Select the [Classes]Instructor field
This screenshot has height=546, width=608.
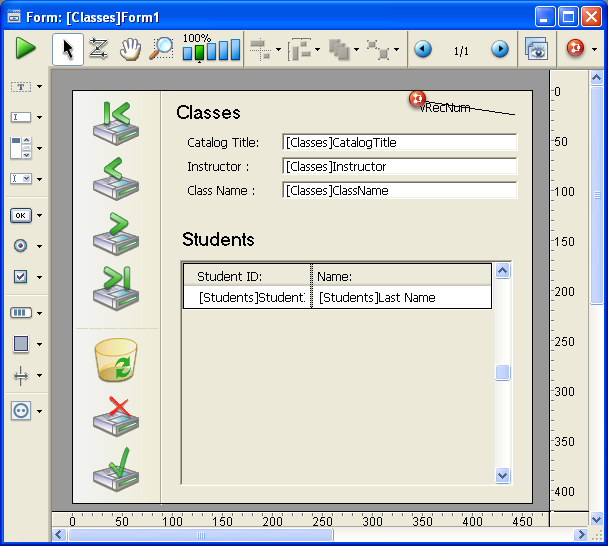pos(399,167)
